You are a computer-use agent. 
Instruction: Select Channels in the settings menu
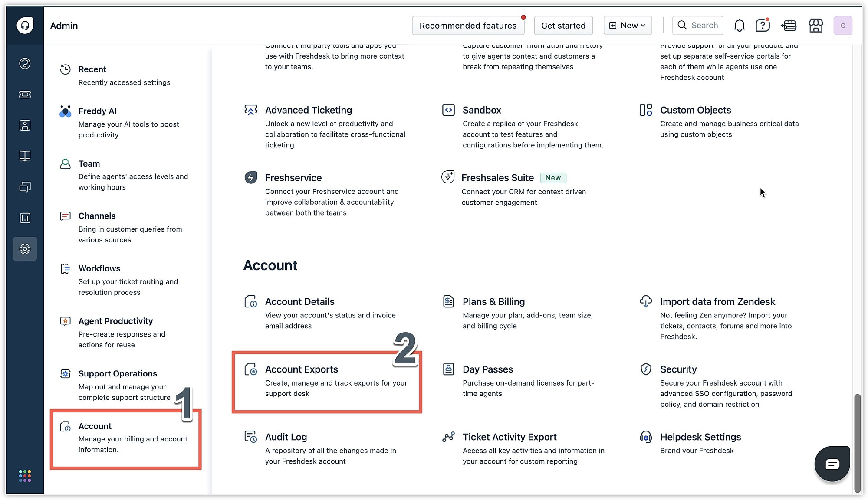coord(97,216)
